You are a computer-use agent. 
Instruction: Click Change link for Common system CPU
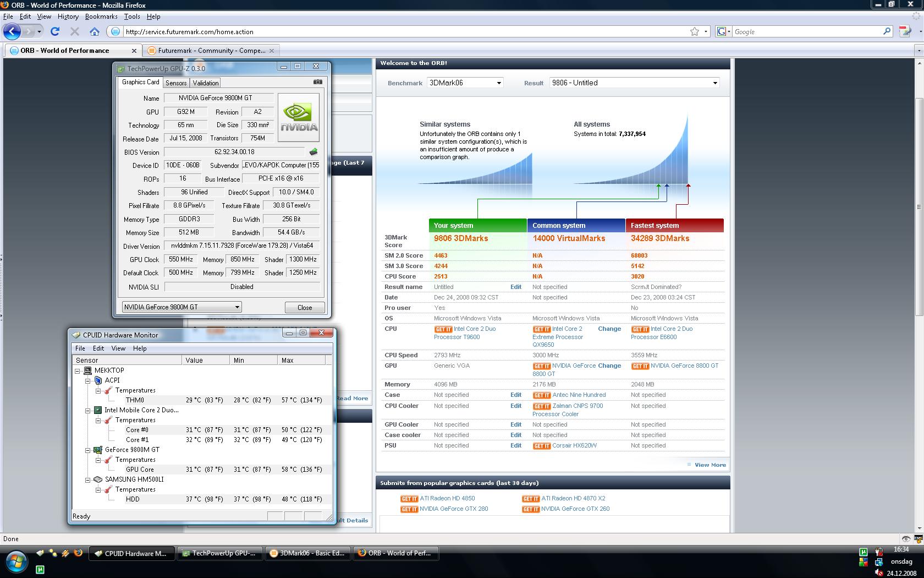click(x=609, y=329)
